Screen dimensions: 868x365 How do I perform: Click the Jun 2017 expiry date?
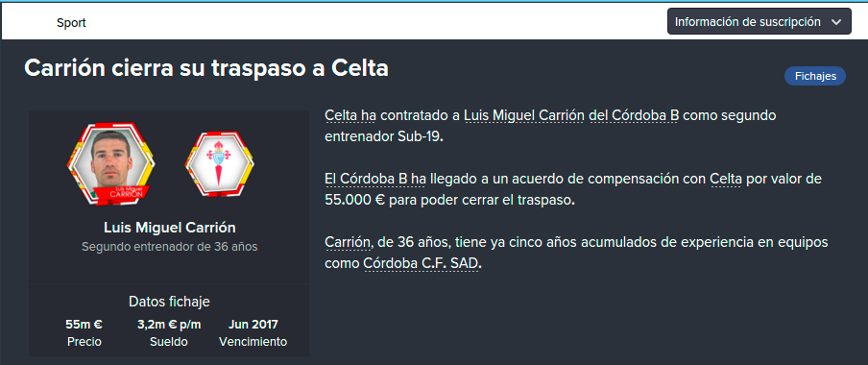click(x=253, y=325)
